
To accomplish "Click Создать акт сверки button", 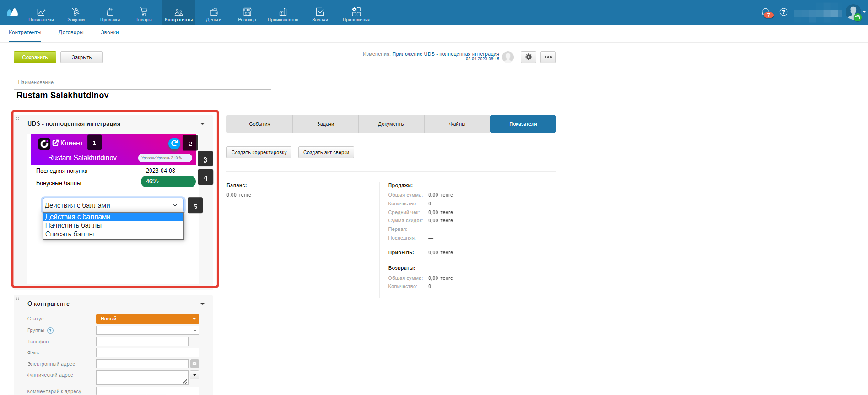I will (326, 152).
